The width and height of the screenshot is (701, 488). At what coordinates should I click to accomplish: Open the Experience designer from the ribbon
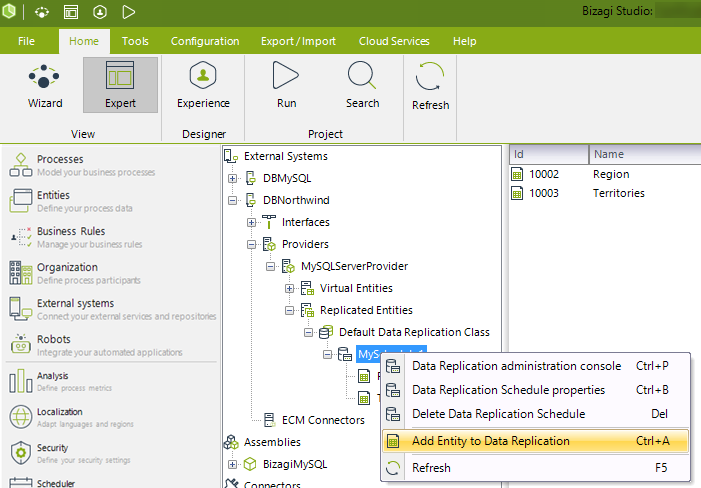coord(203,85)
